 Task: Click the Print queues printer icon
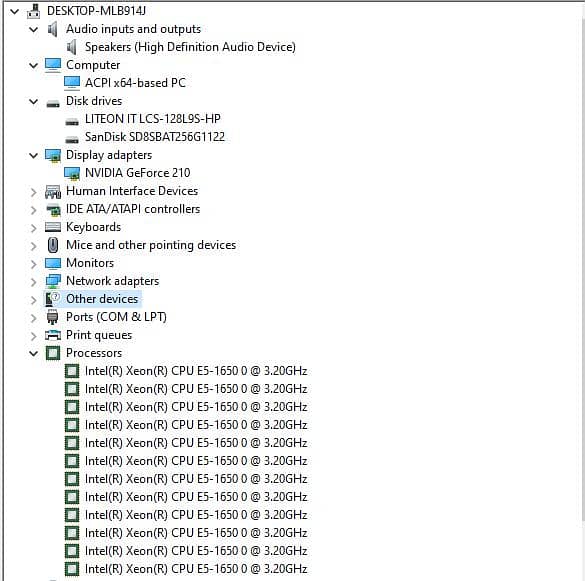click(53, 335)
